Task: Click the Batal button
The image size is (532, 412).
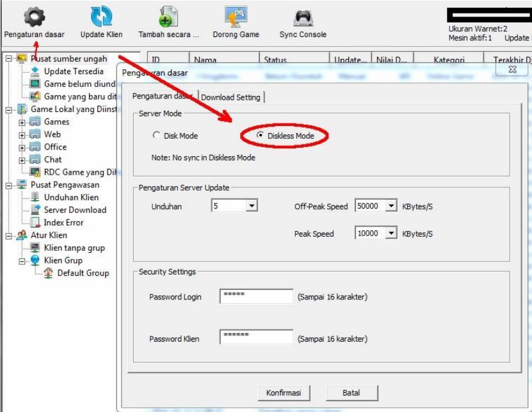Action: 351,392
